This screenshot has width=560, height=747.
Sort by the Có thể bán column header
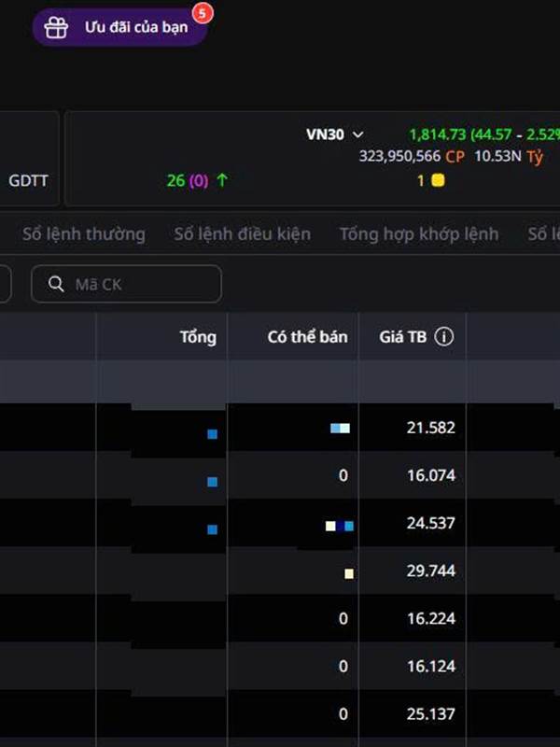[x=307, y=337]
